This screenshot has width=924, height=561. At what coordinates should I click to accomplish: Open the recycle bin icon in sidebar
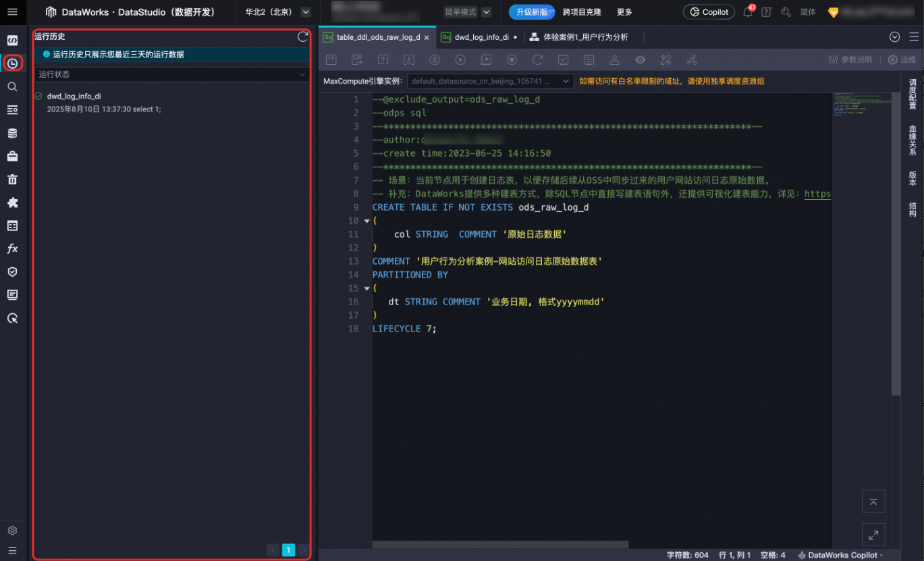[12, 180]
